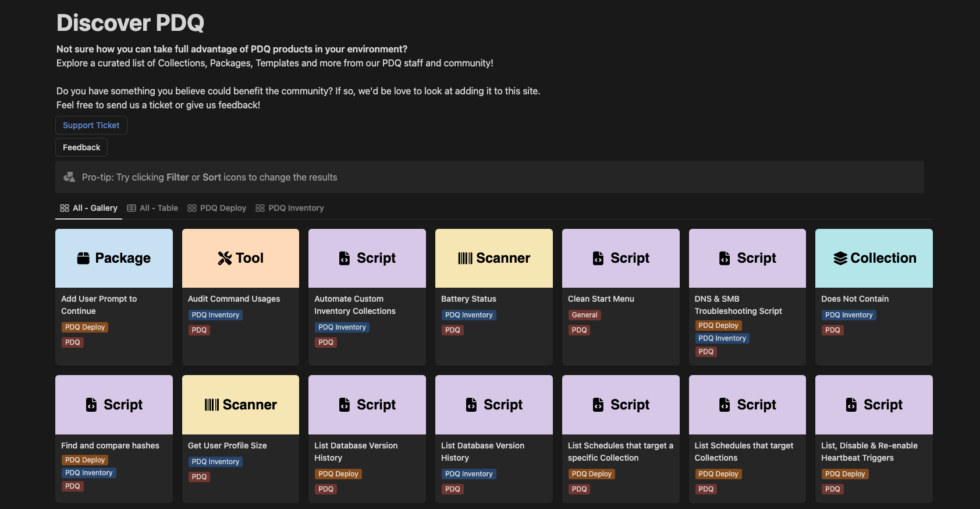Click the Script icon on Clean Start Menu card

(x=598, y=258)
